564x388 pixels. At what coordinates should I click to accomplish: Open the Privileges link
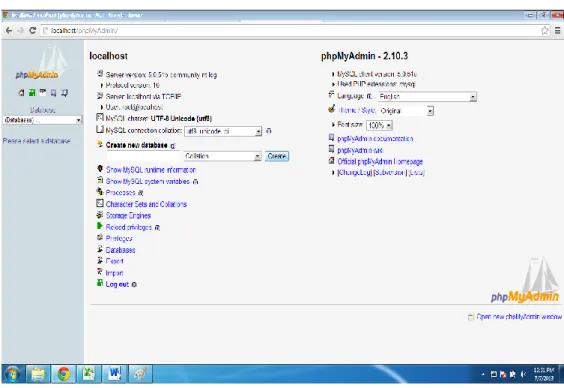[x=119, y=238]
